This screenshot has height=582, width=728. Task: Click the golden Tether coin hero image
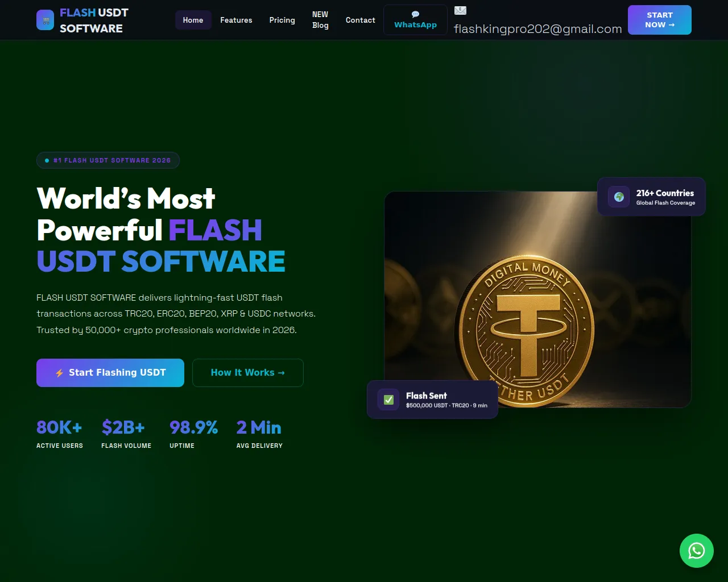point(538,300)
